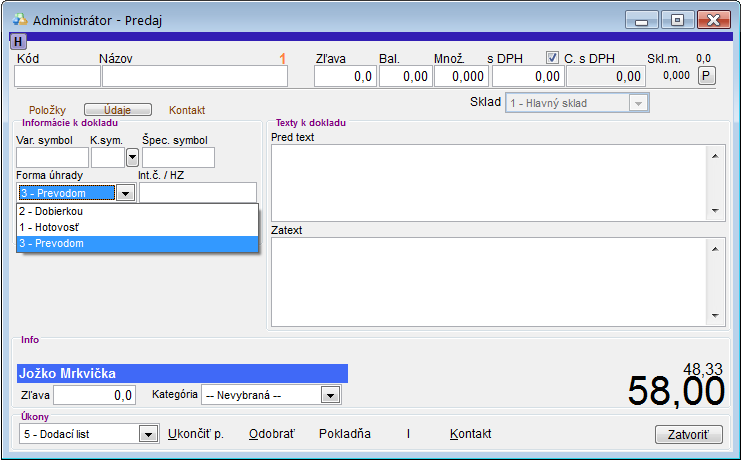
Task: Open the K.sym. dropdown arrow
Action: 132,157
